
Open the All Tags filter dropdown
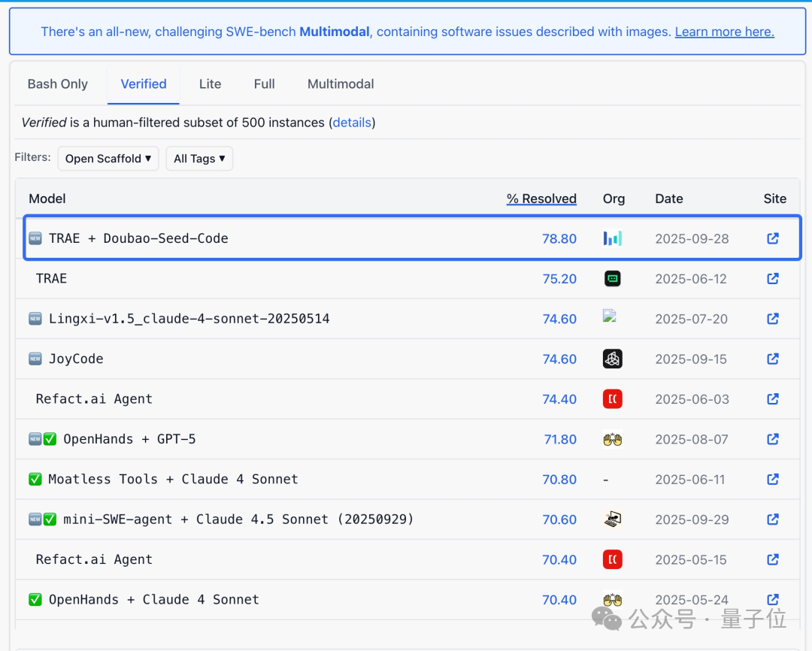[x=199, y=159]
